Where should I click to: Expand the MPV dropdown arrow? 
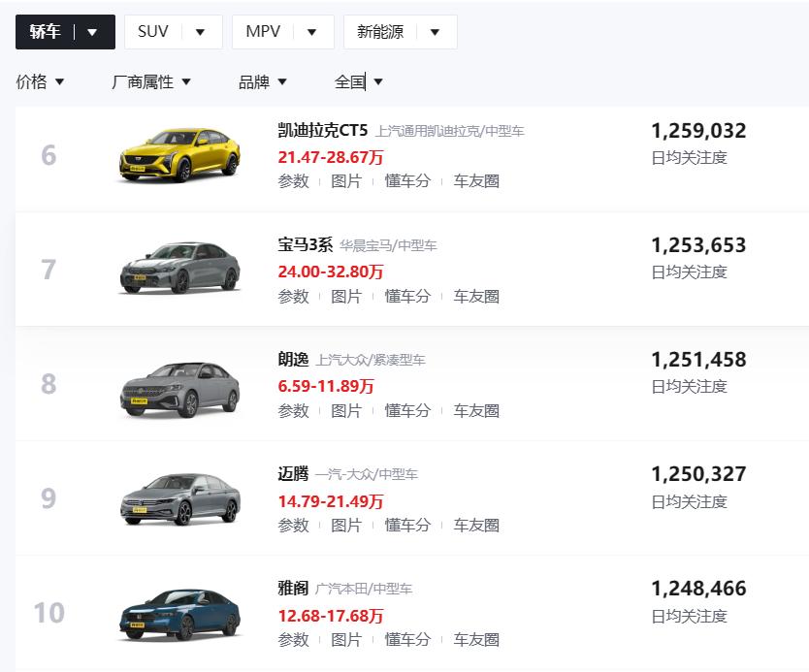(311, 33)
